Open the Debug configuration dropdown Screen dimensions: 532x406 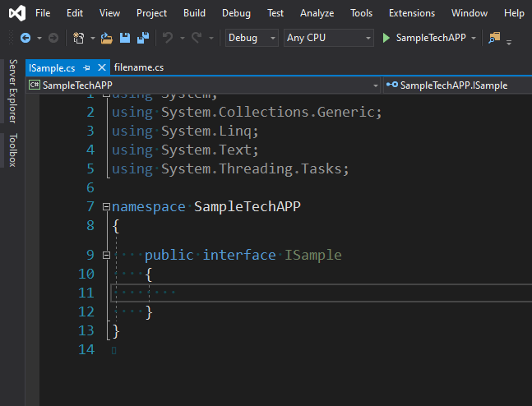pyautogui.click(x=252, y=38)
